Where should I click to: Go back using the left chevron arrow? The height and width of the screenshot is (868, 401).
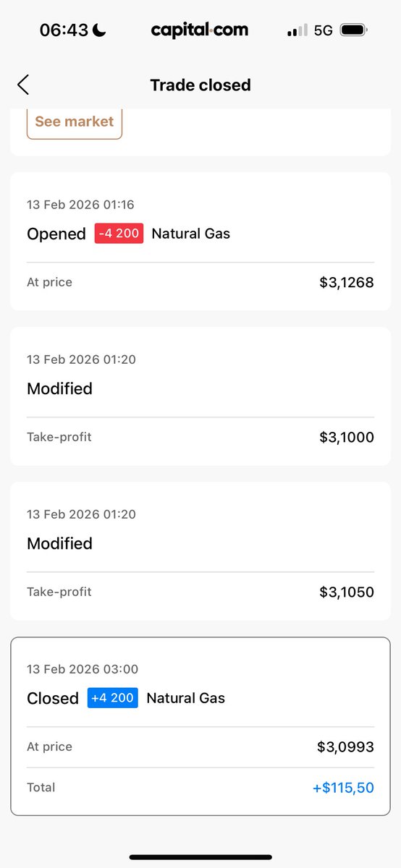click(x=23, y=85)
